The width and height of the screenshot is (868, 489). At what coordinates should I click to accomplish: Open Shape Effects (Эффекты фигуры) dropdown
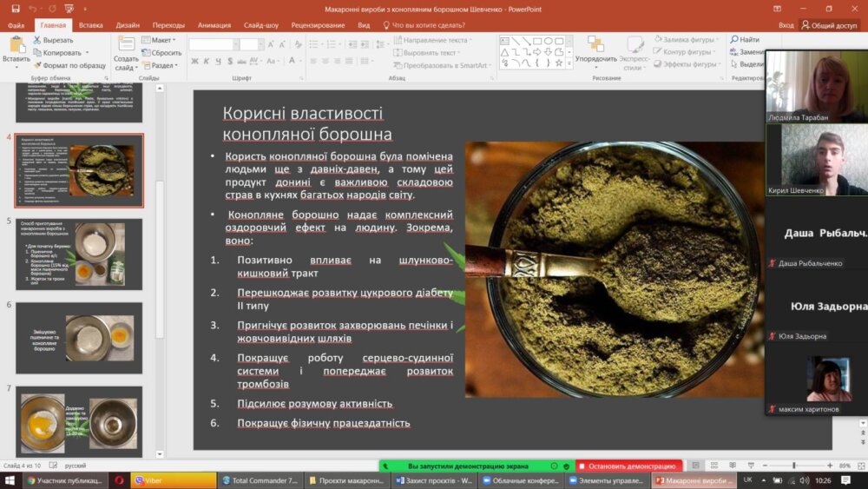coord(687,64)
